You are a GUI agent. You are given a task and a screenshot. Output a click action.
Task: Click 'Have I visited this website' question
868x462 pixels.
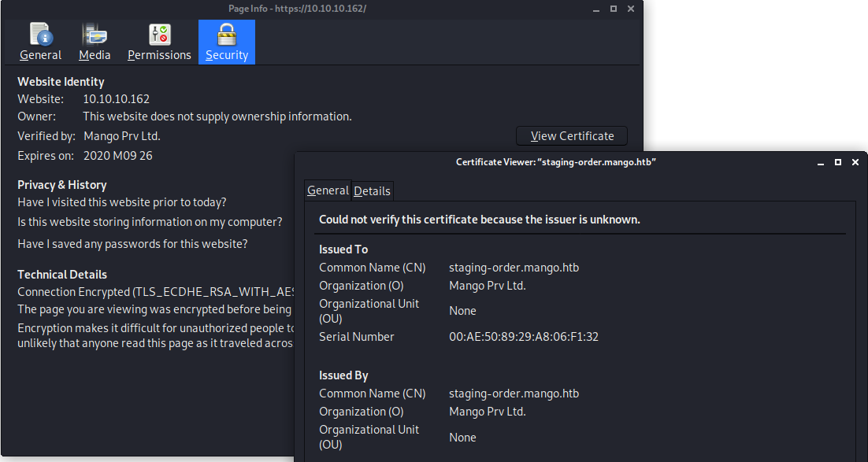[x=122, y=202]
